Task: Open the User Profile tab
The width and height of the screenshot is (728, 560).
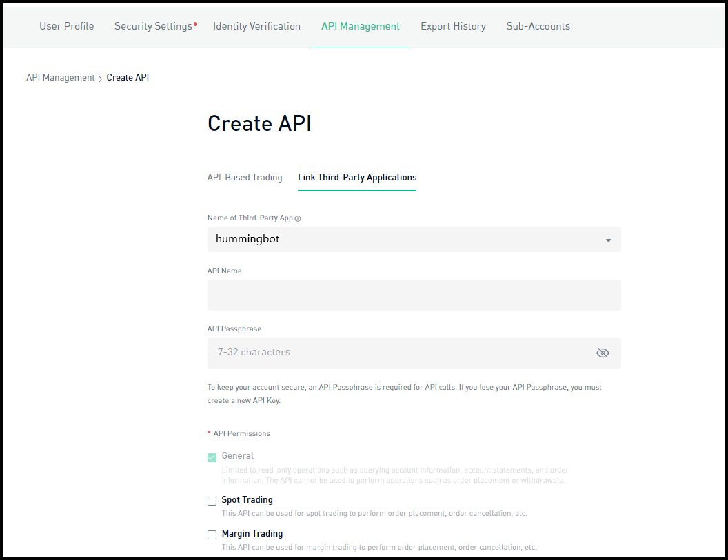Action: (x=67, y=26)
